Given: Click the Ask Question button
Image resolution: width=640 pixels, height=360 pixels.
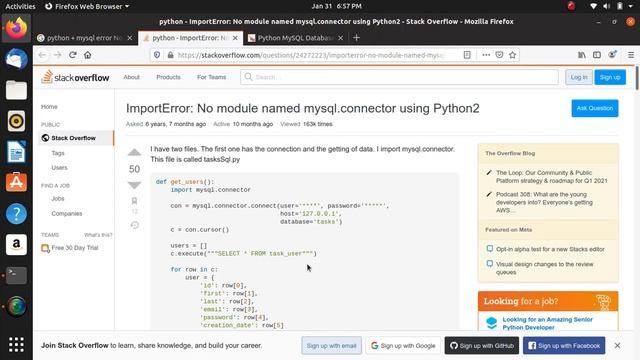Looking at the screenshot, I should pyautogui.click(x=595, y=108).
